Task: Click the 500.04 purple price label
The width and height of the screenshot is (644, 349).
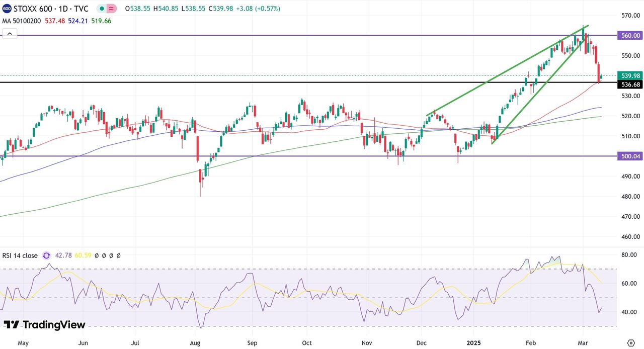Action: click(630, 156)
